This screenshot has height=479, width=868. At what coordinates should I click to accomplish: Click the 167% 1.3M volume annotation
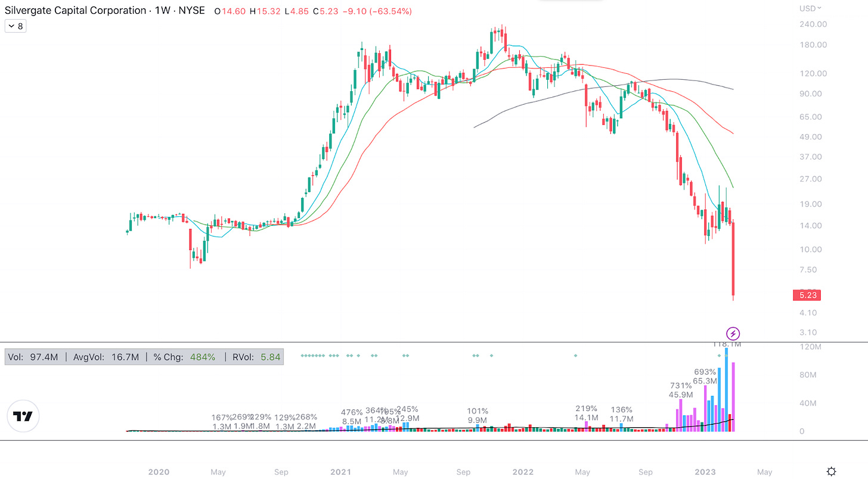tap(222, 422)
